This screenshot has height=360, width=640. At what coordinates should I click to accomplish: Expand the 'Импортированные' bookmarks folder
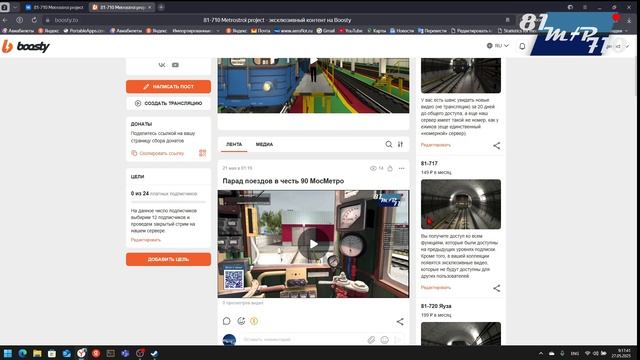coord(196,31)
